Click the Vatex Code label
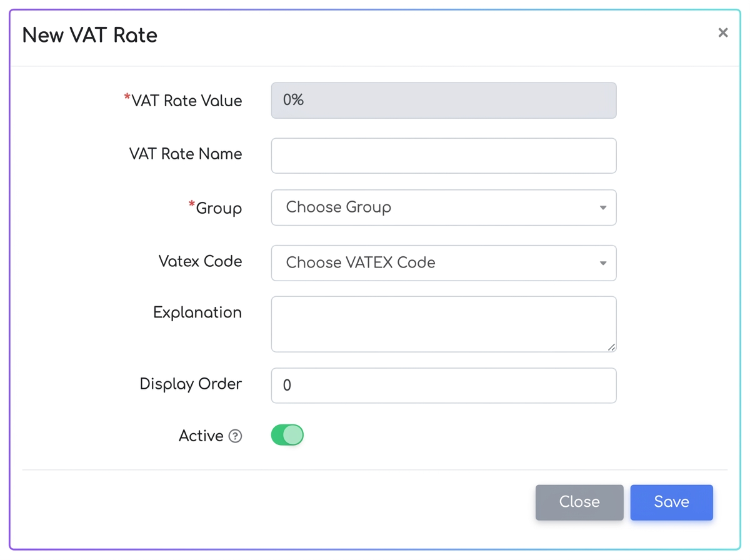The height and width of the screenshot is (560, 750). point(201,261)
